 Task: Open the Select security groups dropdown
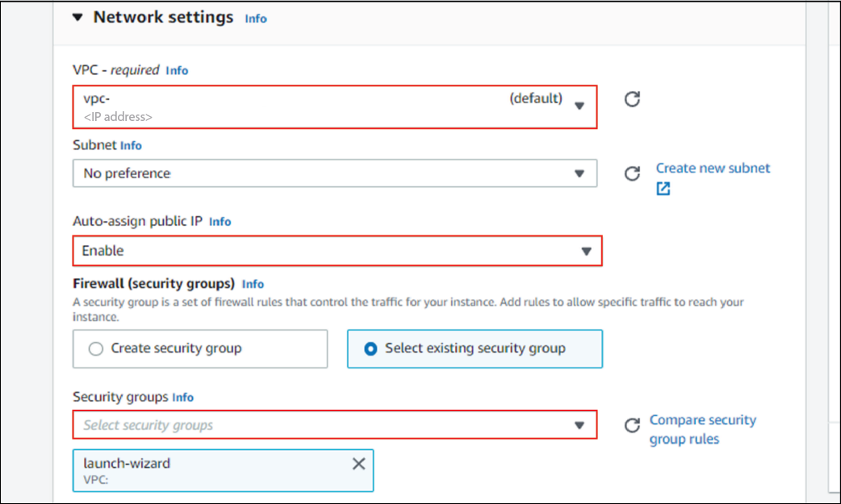point(335,425)
